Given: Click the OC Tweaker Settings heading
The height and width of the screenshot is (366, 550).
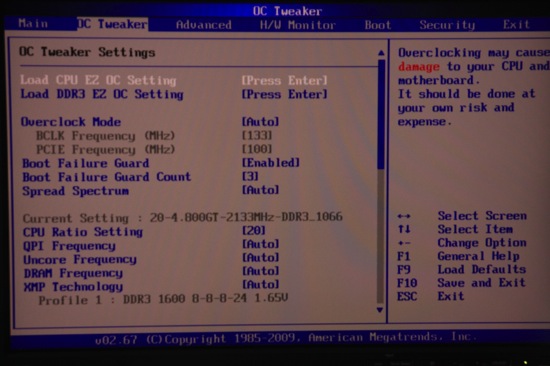Looking at the screenshot, I should click(87, 52).
